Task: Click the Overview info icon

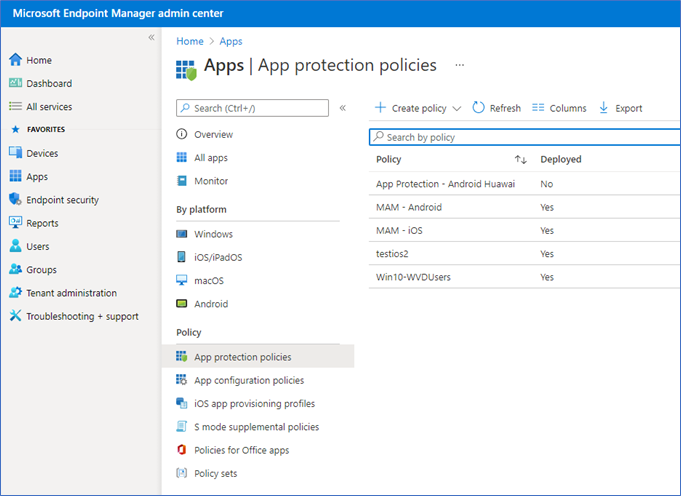Action: (182, 134)
